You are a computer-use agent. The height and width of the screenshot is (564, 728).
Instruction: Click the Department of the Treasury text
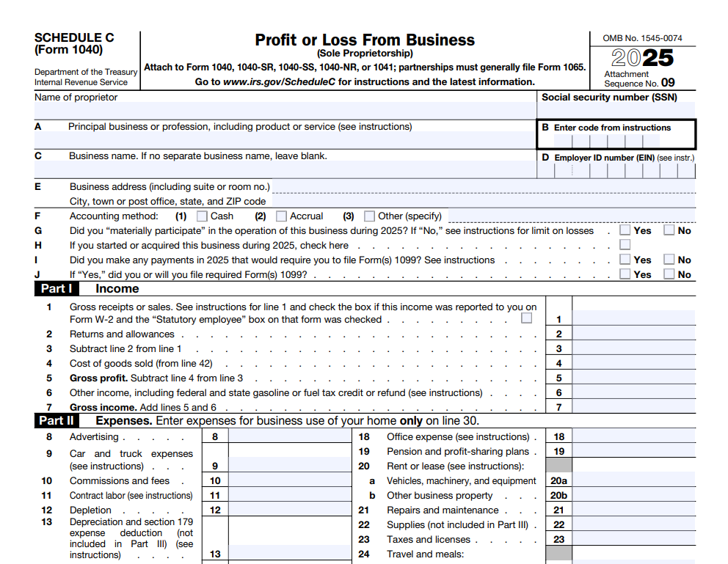86,72
